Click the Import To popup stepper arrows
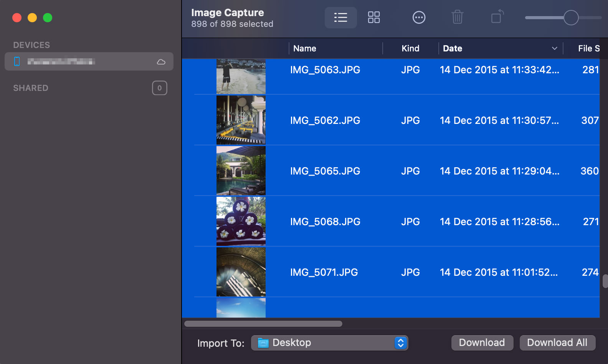Screen dimensions: 608x364 pyautogui.click(x=400, y=343)
